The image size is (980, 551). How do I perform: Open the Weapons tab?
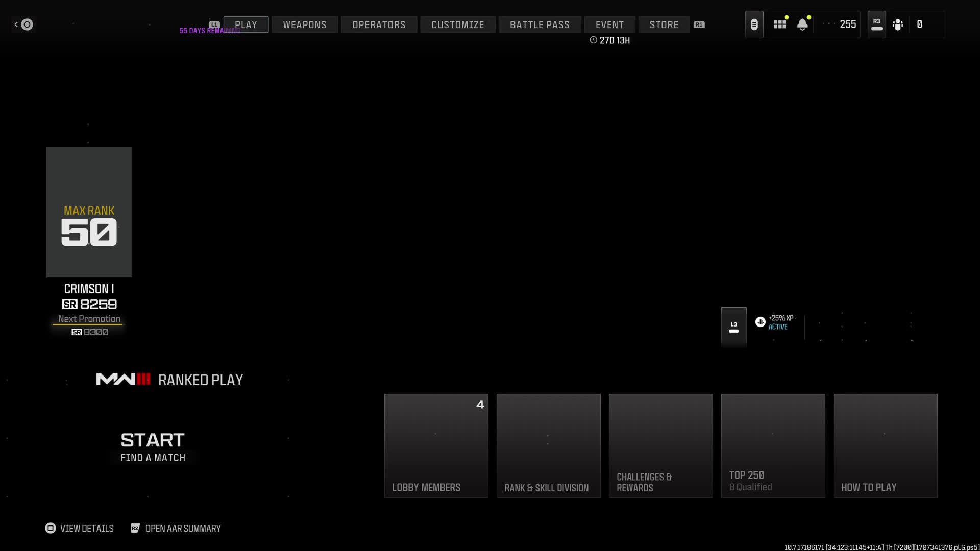point(305,24)
